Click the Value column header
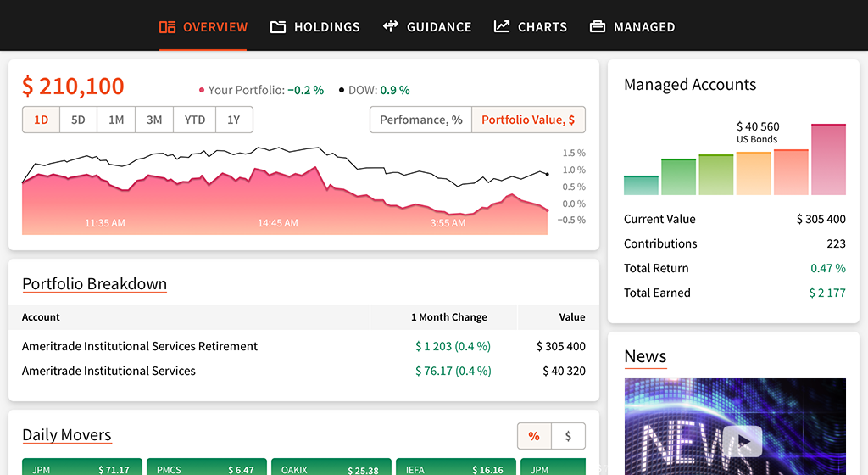 point(571,317)
